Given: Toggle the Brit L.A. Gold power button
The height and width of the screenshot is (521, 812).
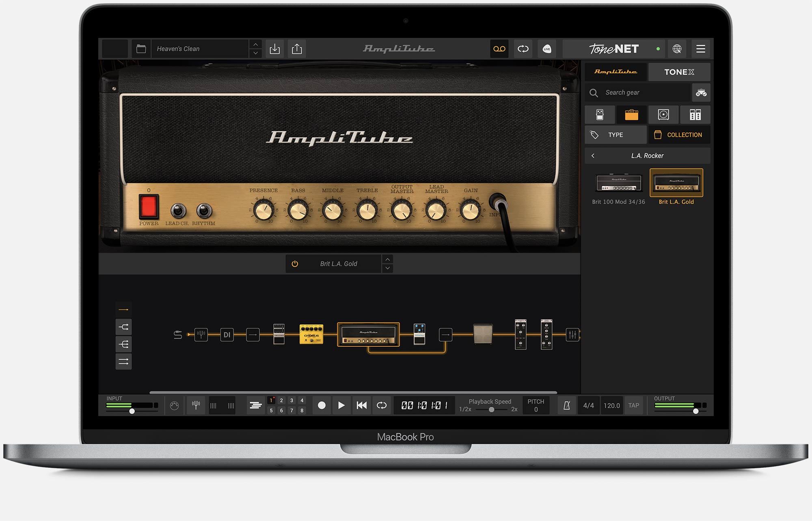Looking at the screenshot, I should click(295, 264).
